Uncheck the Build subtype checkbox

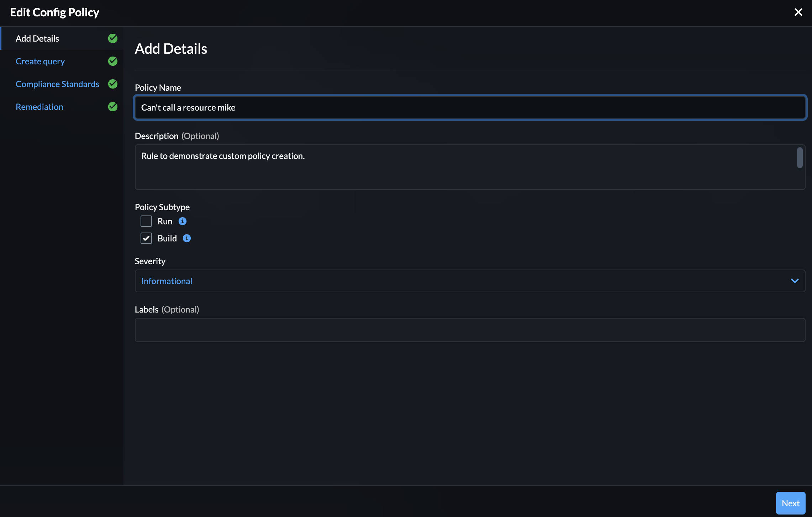coord(146,238)
